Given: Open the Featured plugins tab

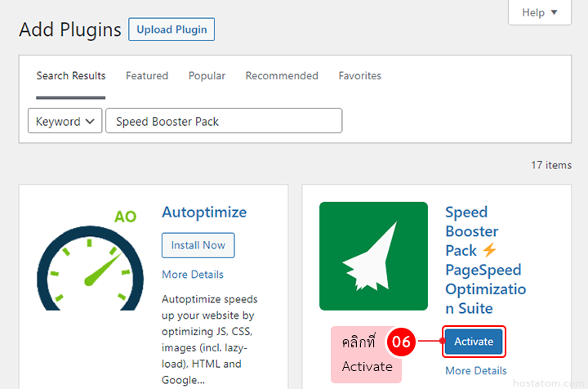Looking at the screenshot, I should 147,76.
